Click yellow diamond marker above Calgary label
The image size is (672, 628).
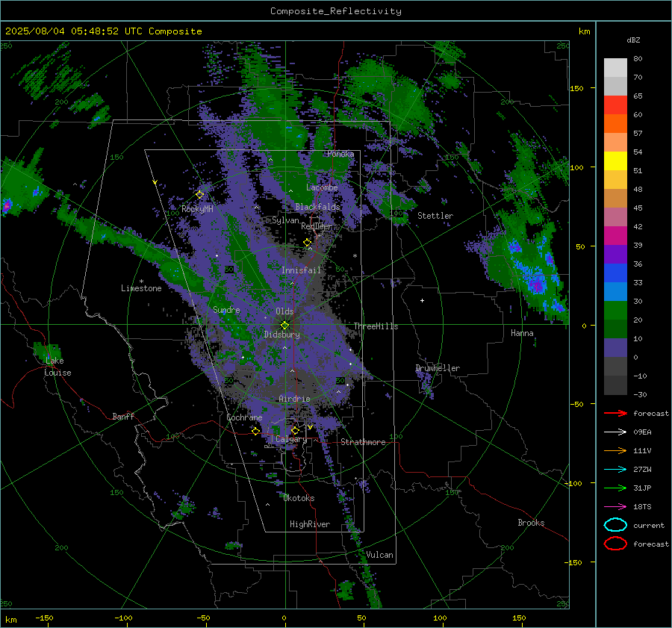(295, 430)
